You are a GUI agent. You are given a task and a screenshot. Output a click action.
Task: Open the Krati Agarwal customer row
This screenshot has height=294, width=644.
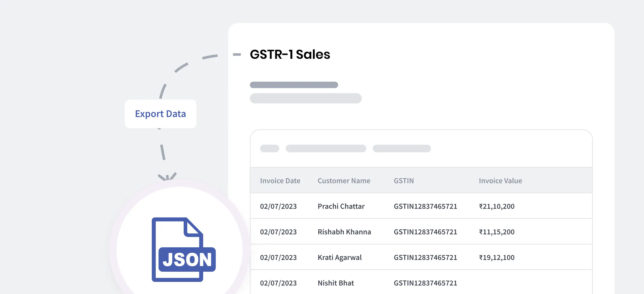click(339, 257)
